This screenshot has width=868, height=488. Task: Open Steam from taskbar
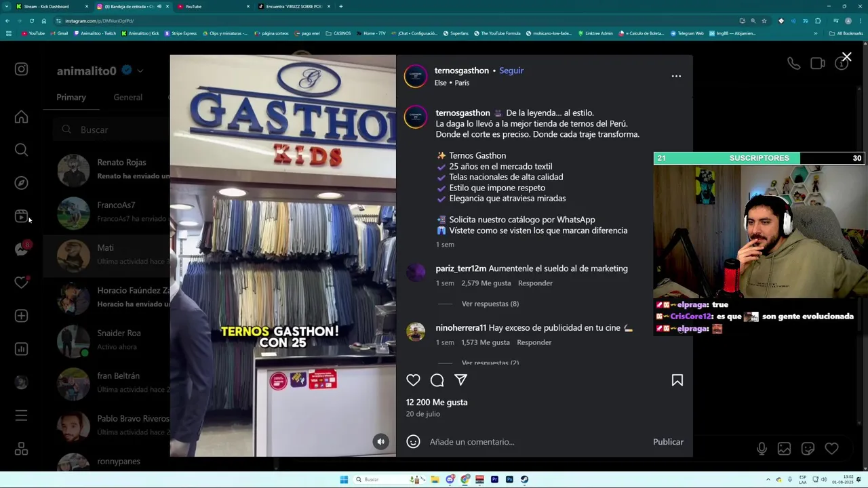(524, 479)
